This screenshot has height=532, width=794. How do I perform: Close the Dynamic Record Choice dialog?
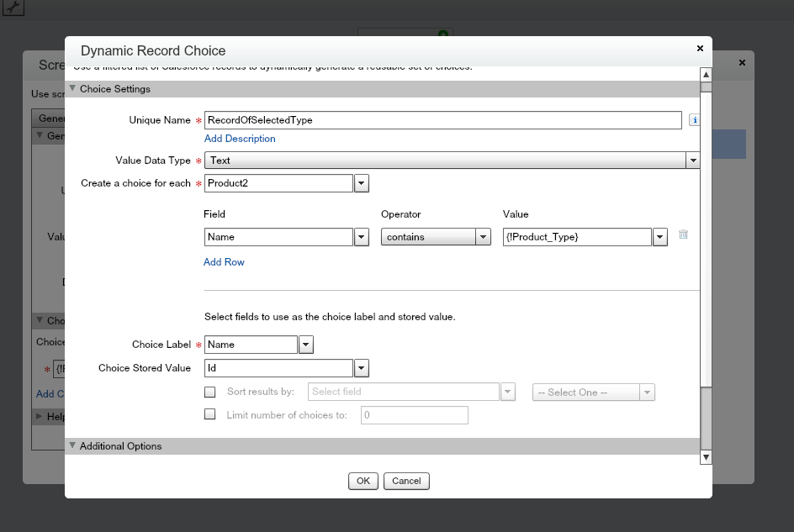click(700, 50)
